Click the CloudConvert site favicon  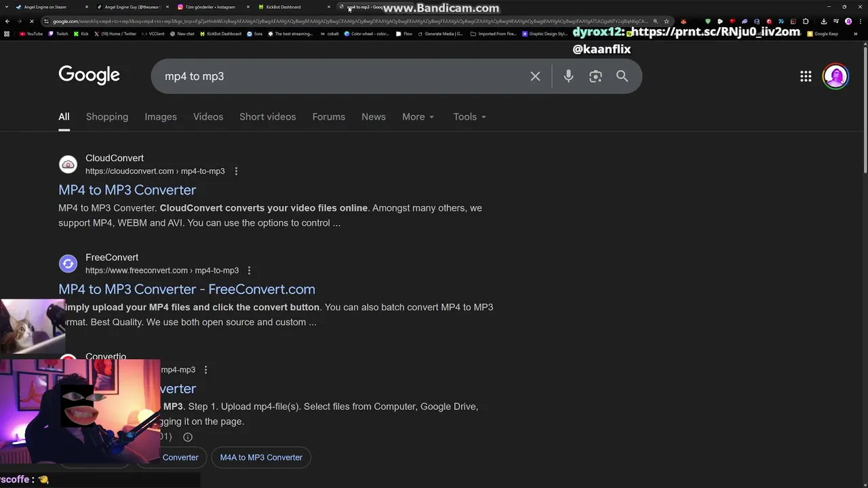point(68,165)
